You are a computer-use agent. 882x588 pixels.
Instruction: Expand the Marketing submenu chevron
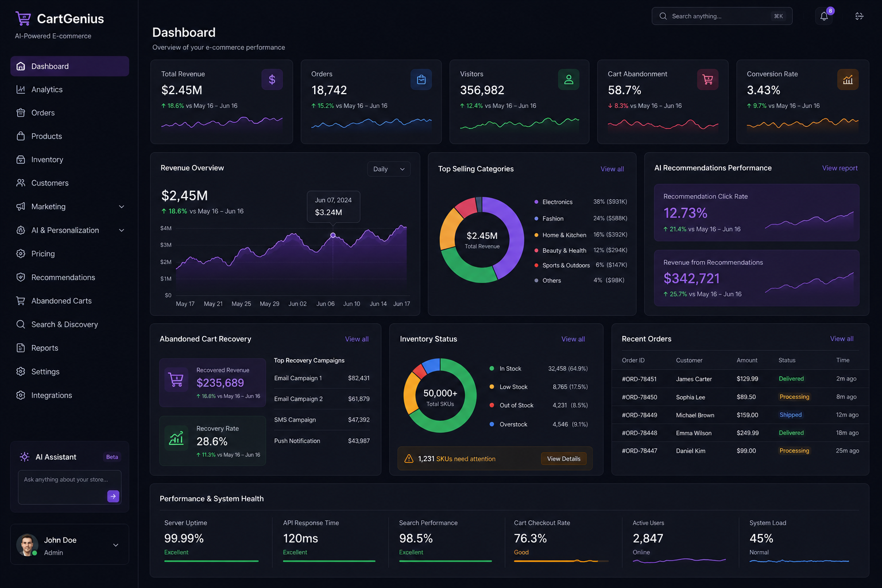[121, 207]
